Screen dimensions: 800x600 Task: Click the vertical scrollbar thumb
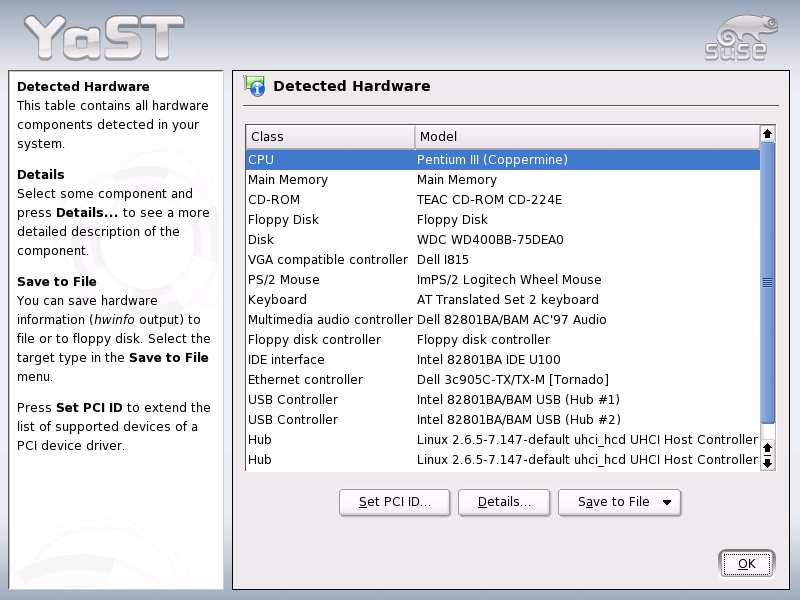click(767, 283)
